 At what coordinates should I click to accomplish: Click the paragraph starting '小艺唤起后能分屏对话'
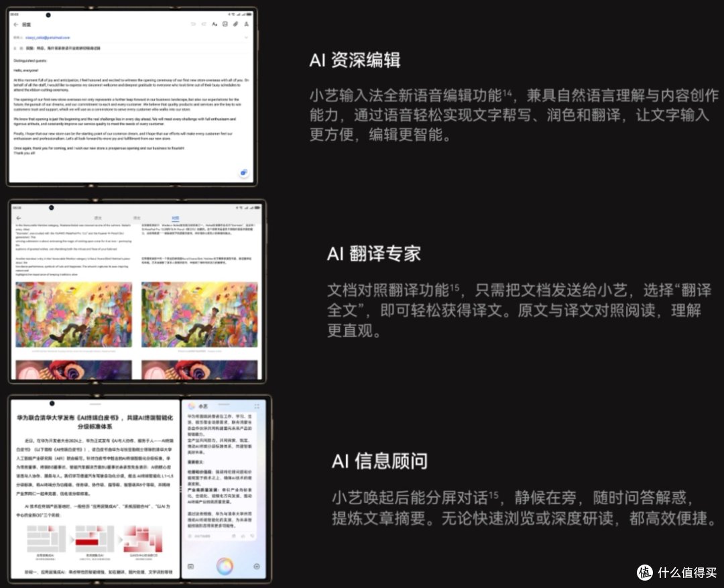(x=524, y=508)
